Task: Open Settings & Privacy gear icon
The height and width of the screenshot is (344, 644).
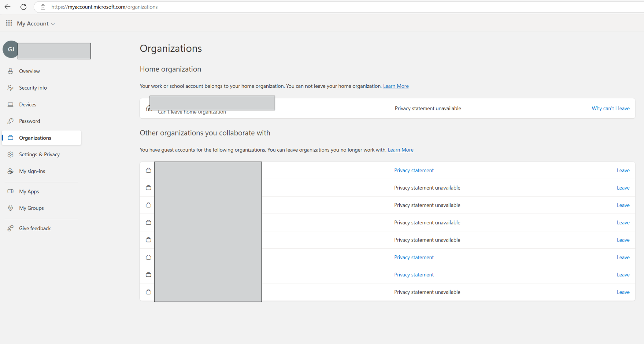Action: 10,154
